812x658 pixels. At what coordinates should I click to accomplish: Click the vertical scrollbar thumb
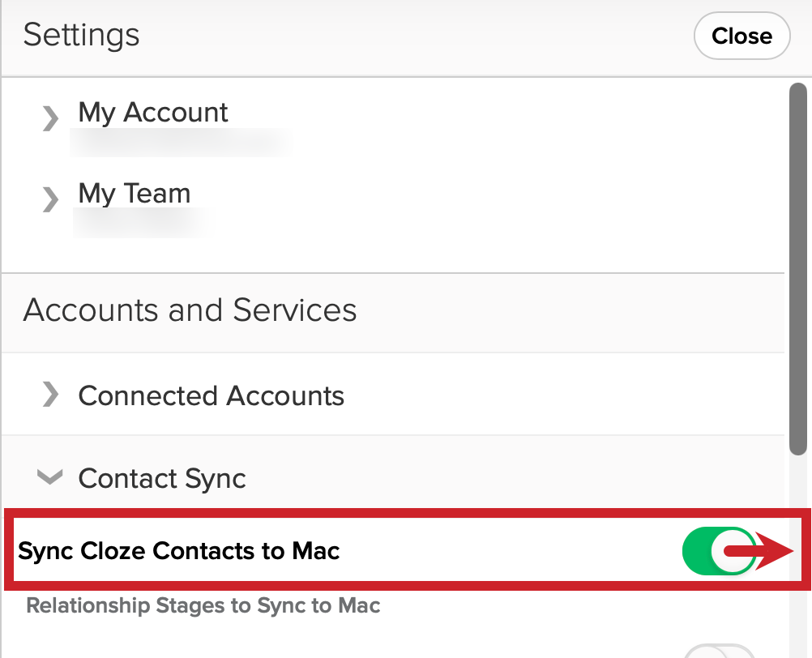click(798, 269)
